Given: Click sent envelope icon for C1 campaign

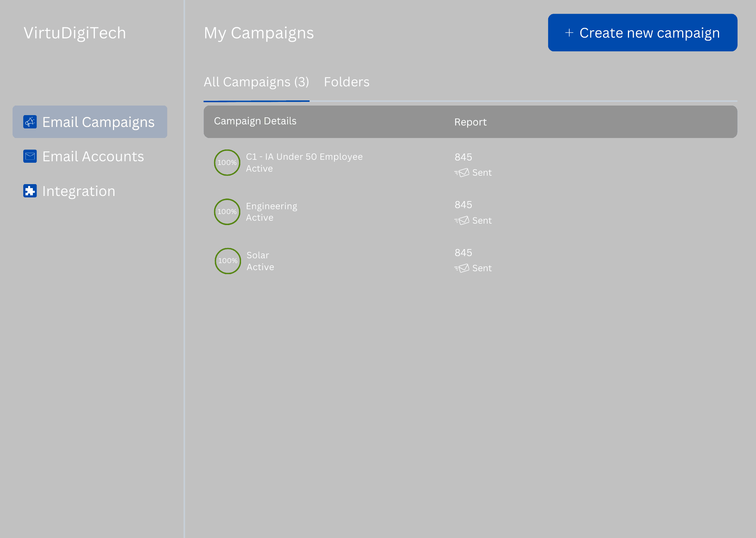Looking at the screenshot, I should (x=462, y=173).
